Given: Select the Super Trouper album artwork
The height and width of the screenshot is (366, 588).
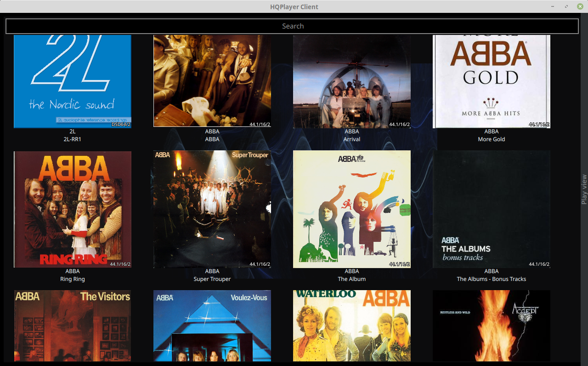Looking at the screenshot, I should pyautogui.click(x=212, y=209).
